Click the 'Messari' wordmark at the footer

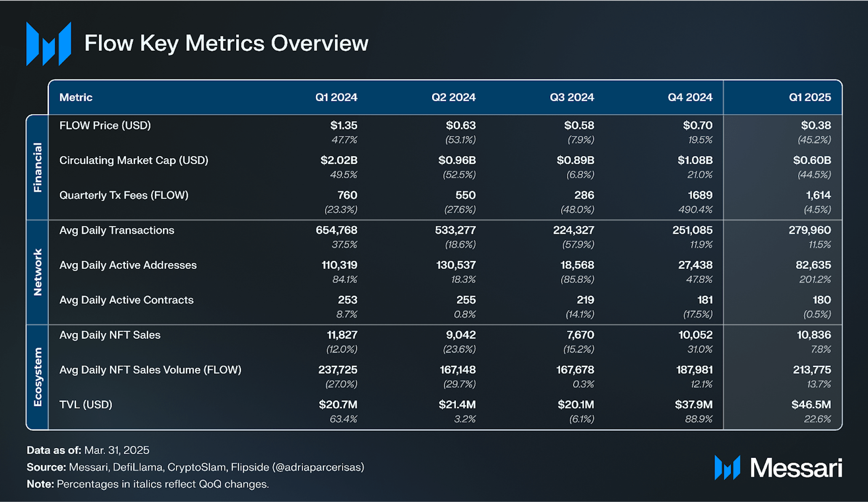point(796,468)
